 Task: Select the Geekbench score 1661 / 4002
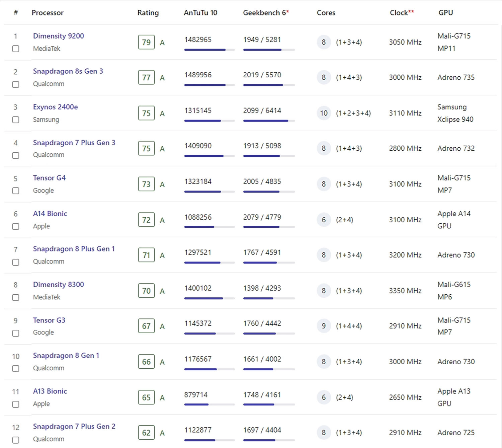pyautogui.click(x=262, y=359)
